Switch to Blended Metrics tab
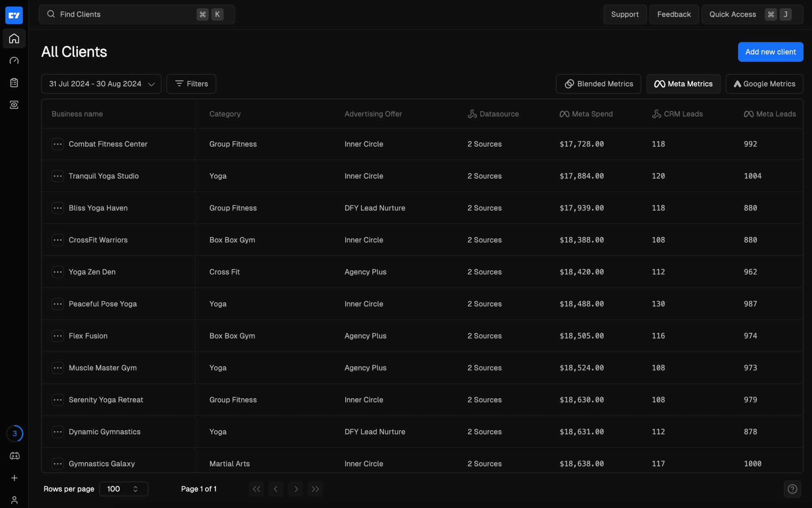This screenshot has width=812, height=508. 599,84
